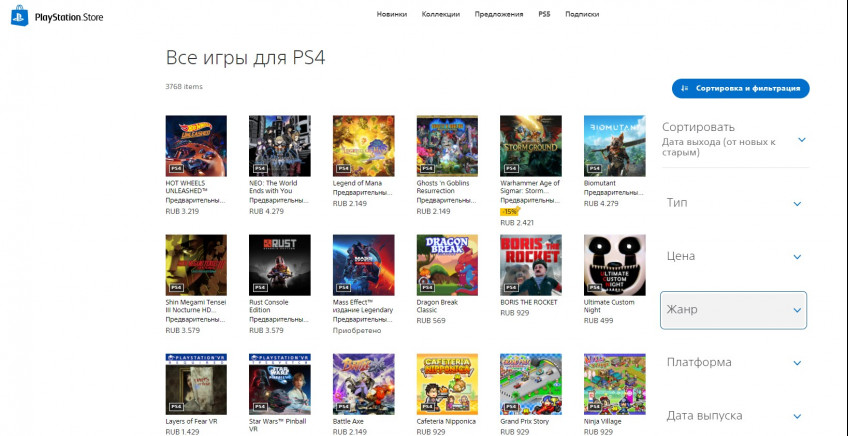848x436 pixels.
Task: Open the Star Wars Pinball VR cover
Action: 280,384
